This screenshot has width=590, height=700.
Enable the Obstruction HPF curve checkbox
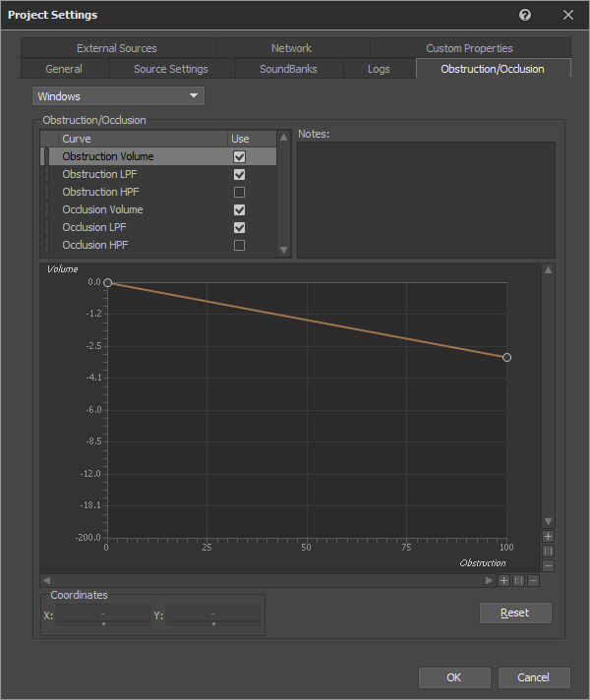(x=239, y=193)
